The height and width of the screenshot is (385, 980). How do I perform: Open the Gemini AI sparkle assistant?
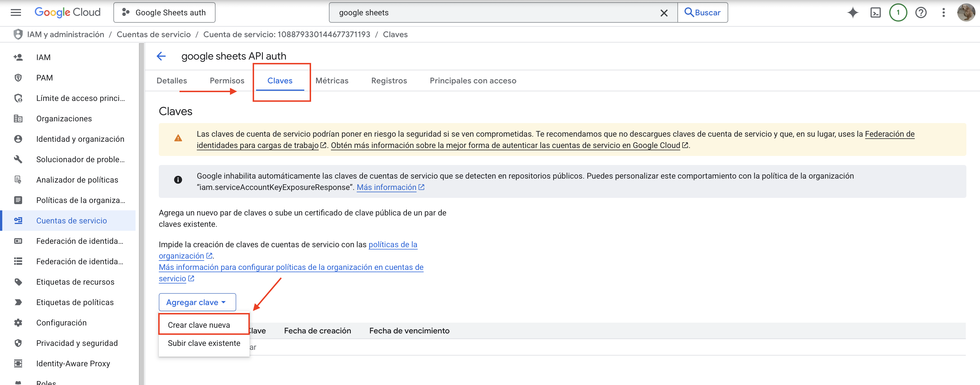[853, 12]
